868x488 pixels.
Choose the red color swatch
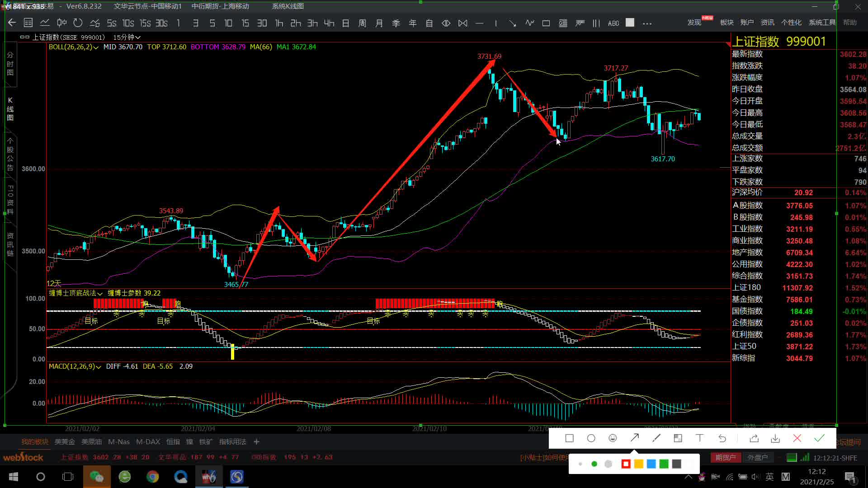[626, 464]
